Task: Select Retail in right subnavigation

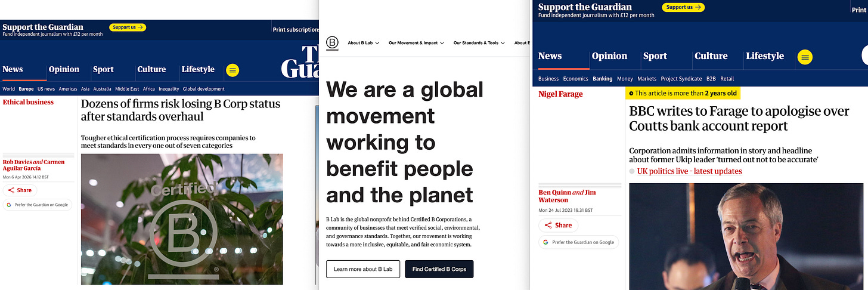Action: coord(727,79)
